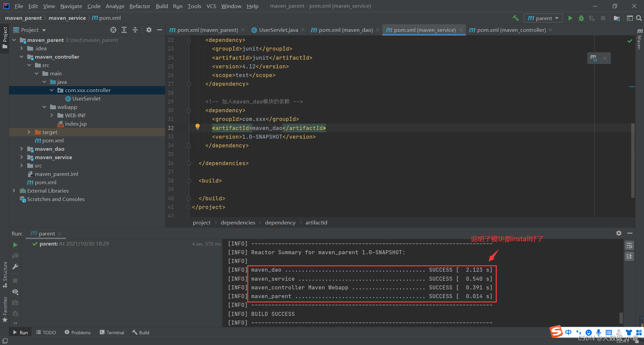Click dependencies in editor breadcrumb
This screenshot has height=345, width=644.
point(238,222)
